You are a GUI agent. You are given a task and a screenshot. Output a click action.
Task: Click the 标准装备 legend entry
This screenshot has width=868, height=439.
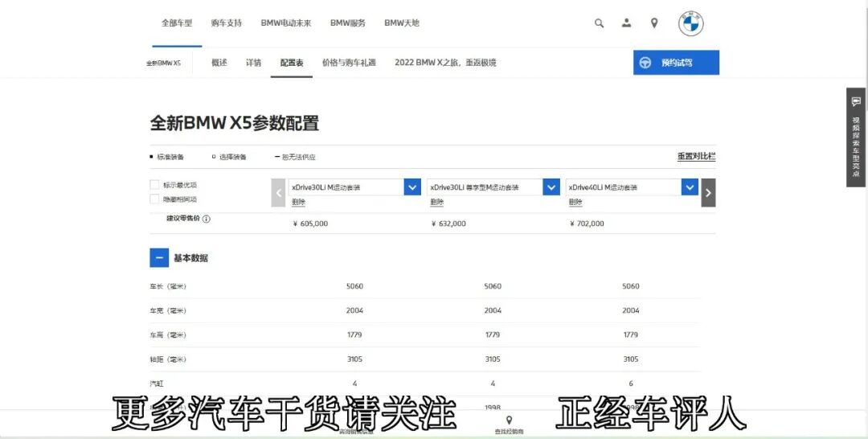click(x=167, y=158)
